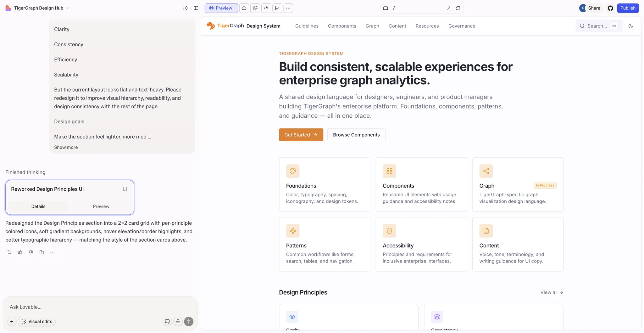
Task: Send message with the up arrow button
Action: tap(189, 321)
